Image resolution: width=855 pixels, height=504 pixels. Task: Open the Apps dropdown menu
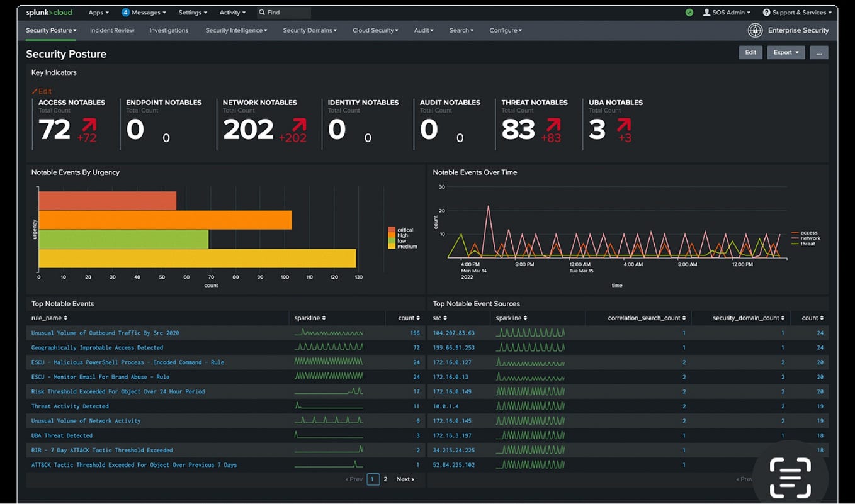tap(98, 13)
